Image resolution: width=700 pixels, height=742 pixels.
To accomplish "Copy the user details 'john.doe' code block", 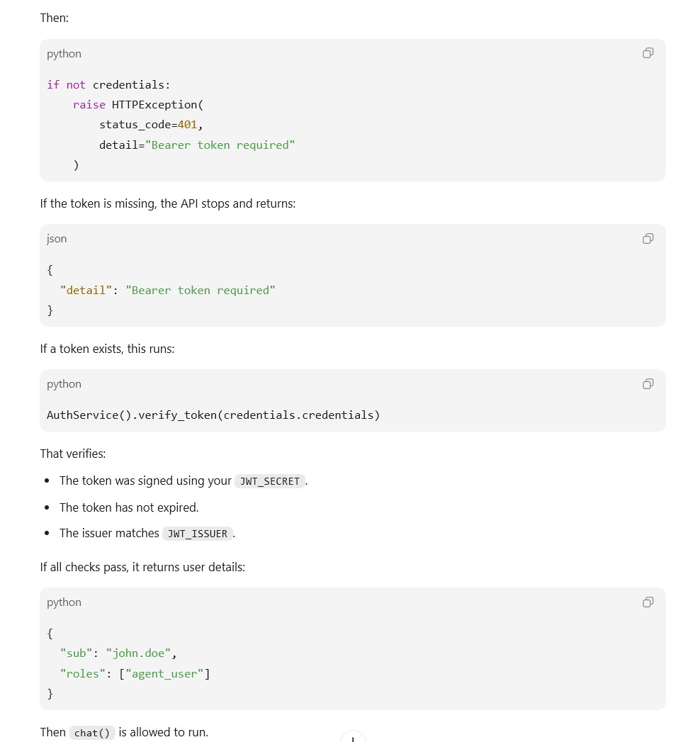I will coord(648,602).
